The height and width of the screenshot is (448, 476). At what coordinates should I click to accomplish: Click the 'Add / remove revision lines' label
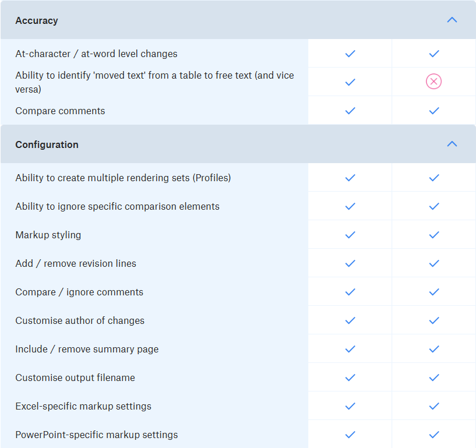tap(76, 263)
